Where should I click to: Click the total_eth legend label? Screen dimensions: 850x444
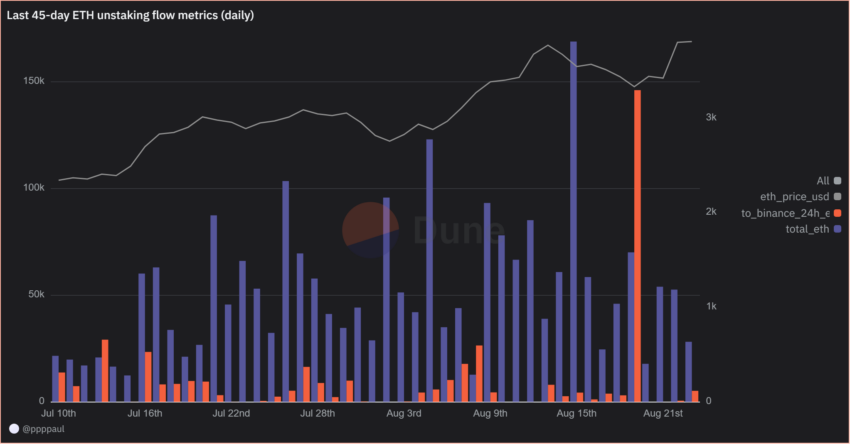click(x=807, y=229)
